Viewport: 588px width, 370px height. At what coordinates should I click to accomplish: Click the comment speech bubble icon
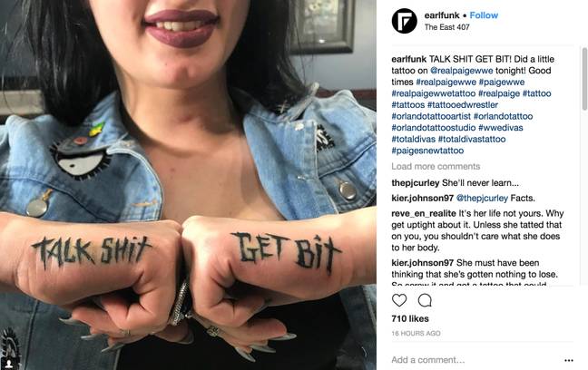pyautogui.click(x=425, y=300)
